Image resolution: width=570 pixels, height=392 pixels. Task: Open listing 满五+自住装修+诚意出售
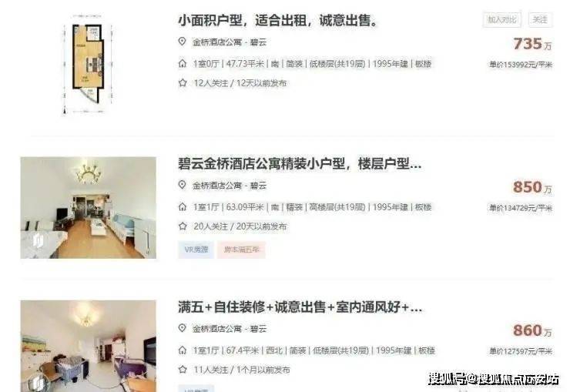[300, 307]
